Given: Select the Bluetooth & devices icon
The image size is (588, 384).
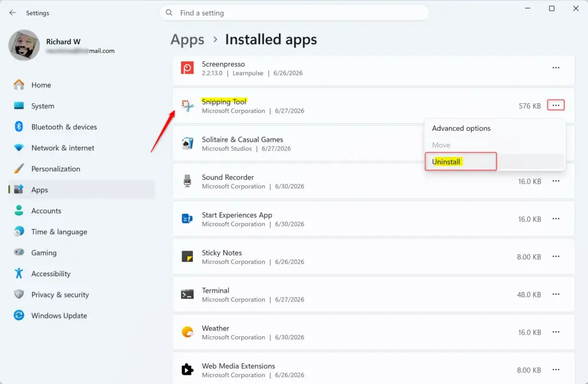Looking at the screenshot, I should [19, 127].
